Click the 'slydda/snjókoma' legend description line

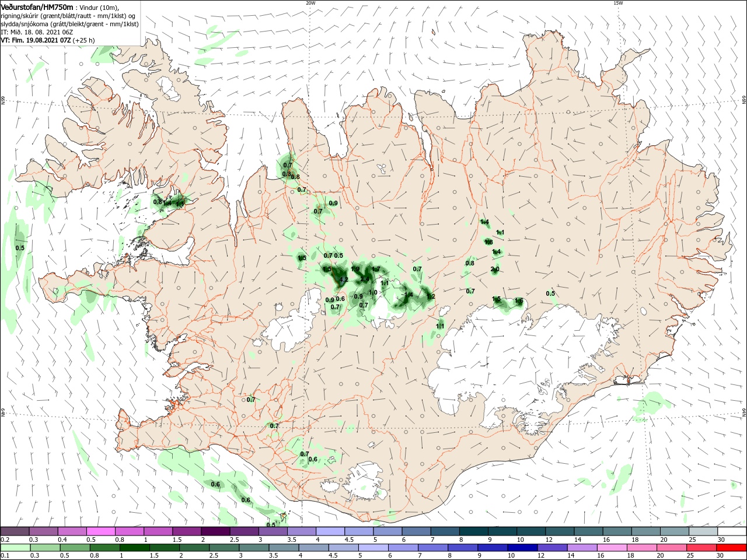coord(69,24)
